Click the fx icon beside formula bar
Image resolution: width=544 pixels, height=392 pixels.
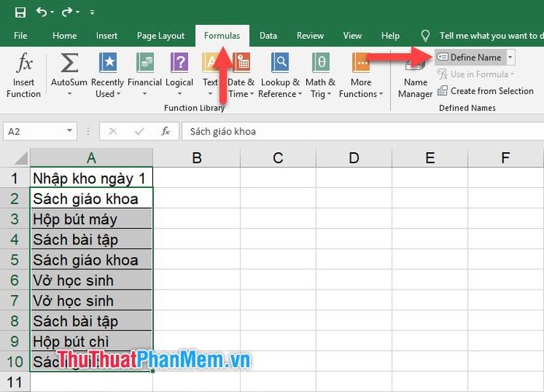click(x=166, y=131)
